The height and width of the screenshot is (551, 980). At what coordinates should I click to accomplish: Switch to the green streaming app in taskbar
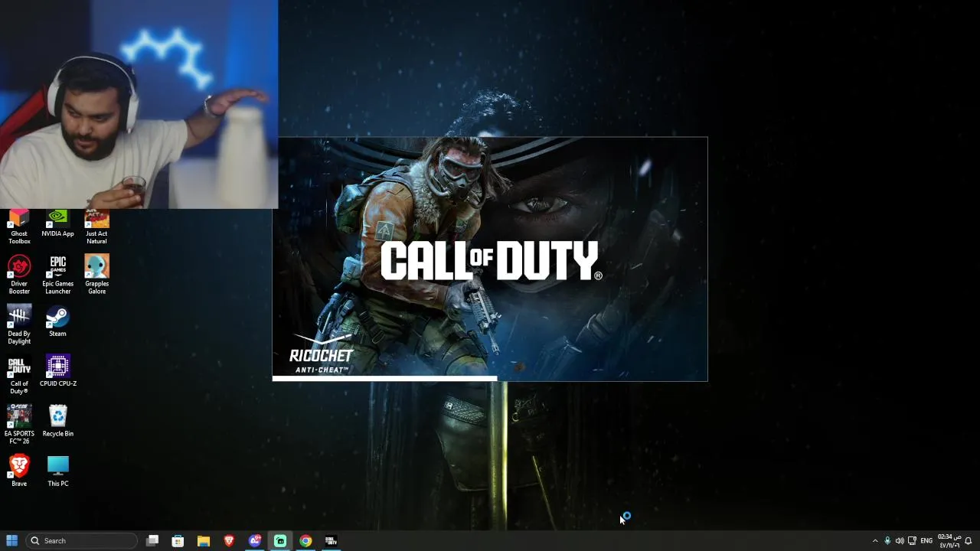pyautogui.click(x=280, y=540)
